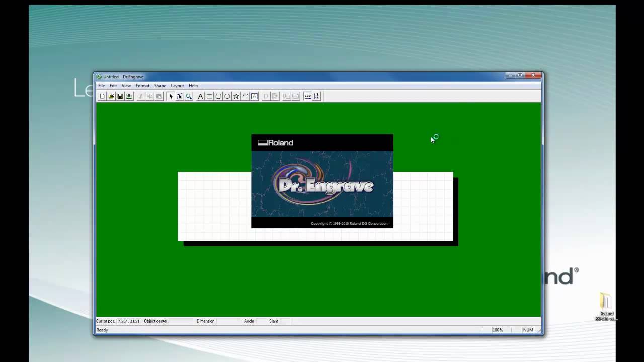Screen dimensions: 644x362
Task: Click the Angle field in status bar
Action: point(261,321)
